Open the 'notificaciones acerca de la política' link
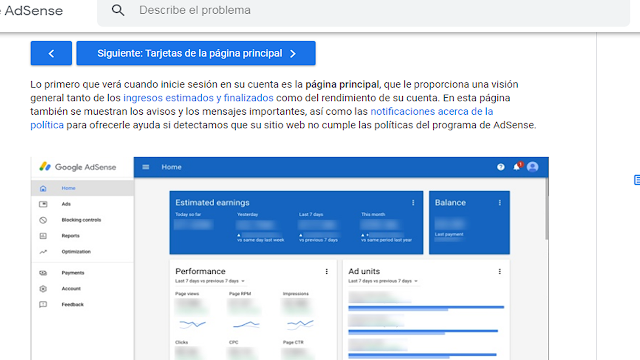 432,111
